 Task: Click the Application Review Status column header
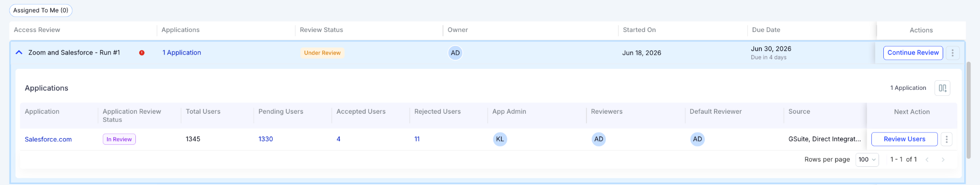[x=132, y=116]
